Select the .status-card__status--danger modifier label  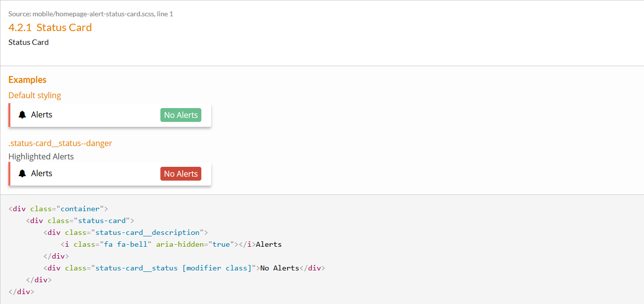60,143
